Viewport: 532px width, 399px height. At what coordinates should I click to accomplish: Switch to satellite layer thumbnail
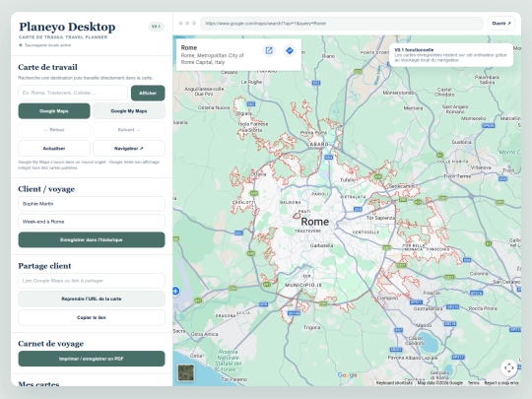[186, 372]
